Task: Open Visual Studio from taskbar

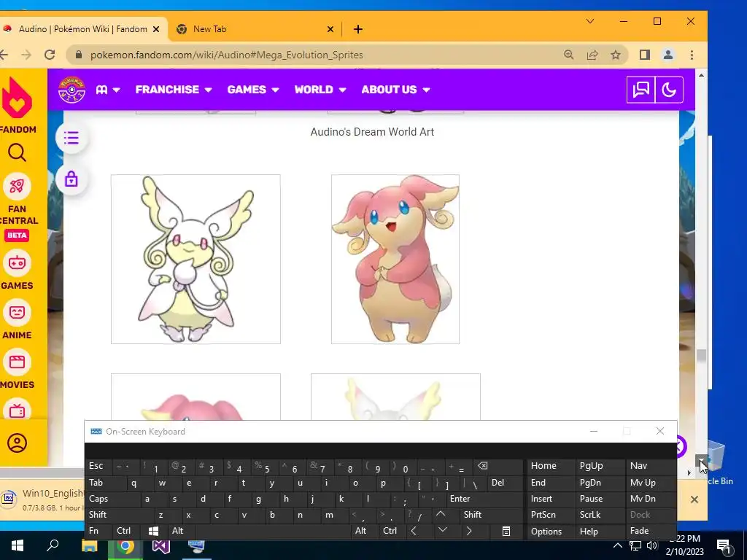Action: pyautogui.click(x=161, y=545)
